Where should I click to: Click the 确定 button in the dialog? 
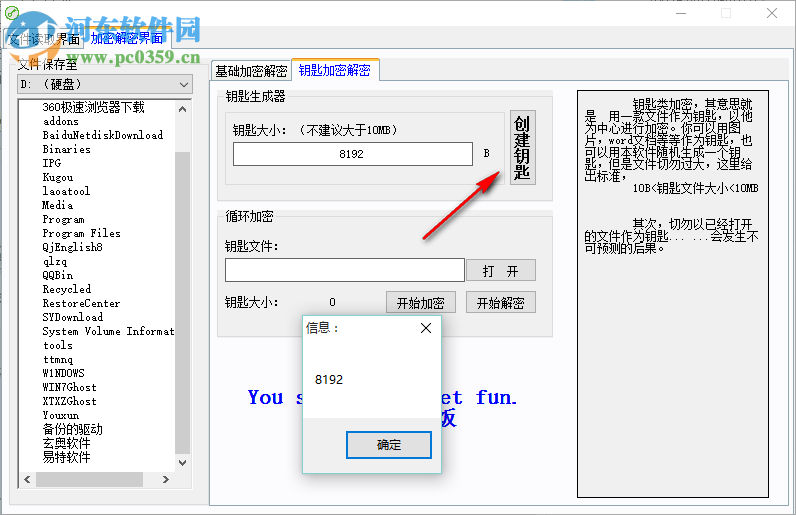[x=389, y=445]
